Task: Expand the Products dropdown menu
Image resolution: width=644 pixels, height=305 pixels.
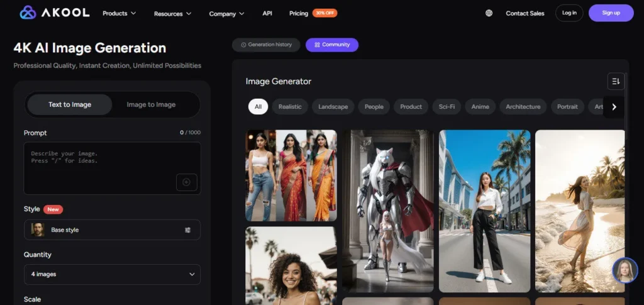Action: 119,13
